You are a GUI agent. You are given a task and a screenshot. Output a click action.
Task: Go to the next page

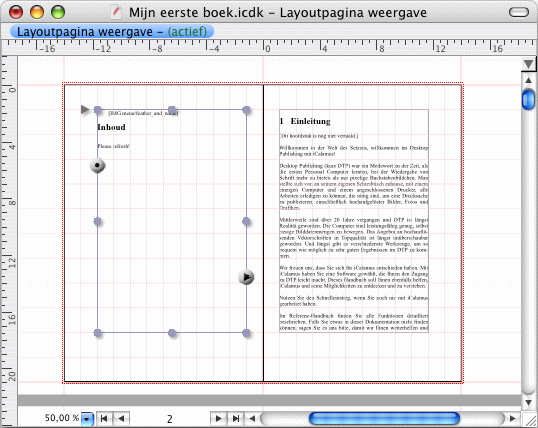pos(218,418)
